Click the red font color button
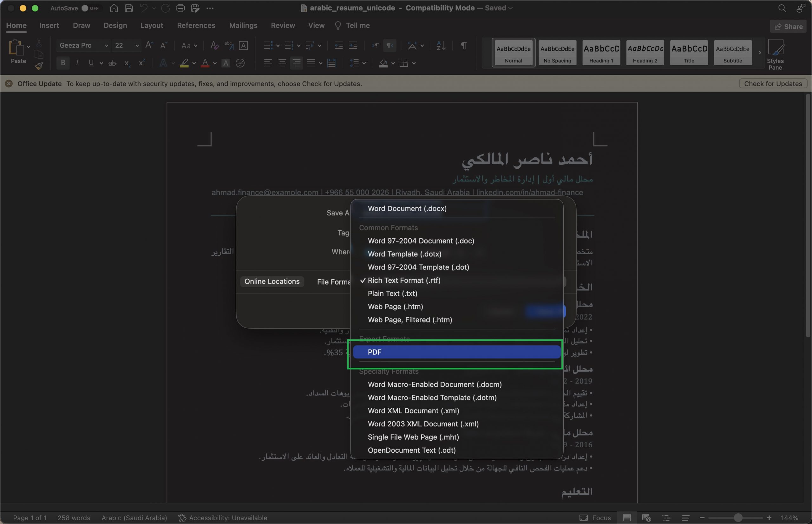The width and height of the screenshot is (812, 524). click(205, 63)
